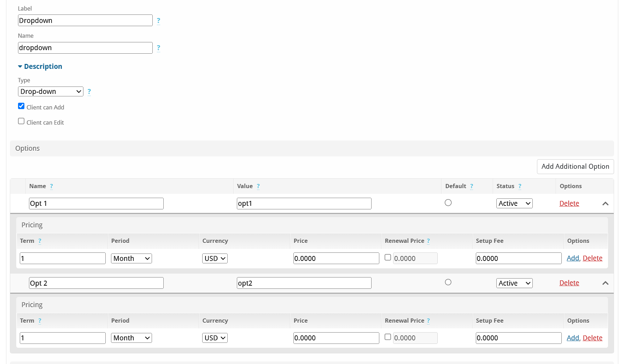Enable Renewal Price checkbox for Opt 1
Viewport: 619px width, 364px height.
[388, 257]
